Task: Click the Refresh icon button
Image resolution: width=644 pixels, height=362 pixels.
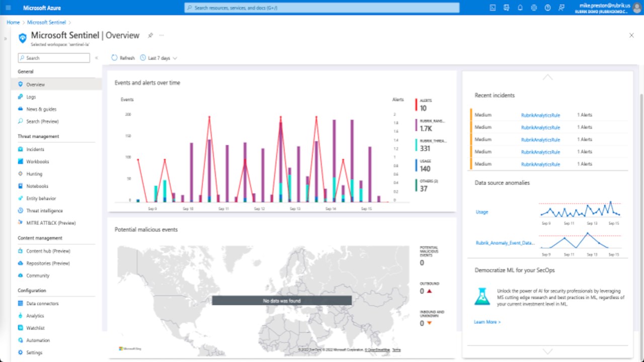Action: coord(114,58)
